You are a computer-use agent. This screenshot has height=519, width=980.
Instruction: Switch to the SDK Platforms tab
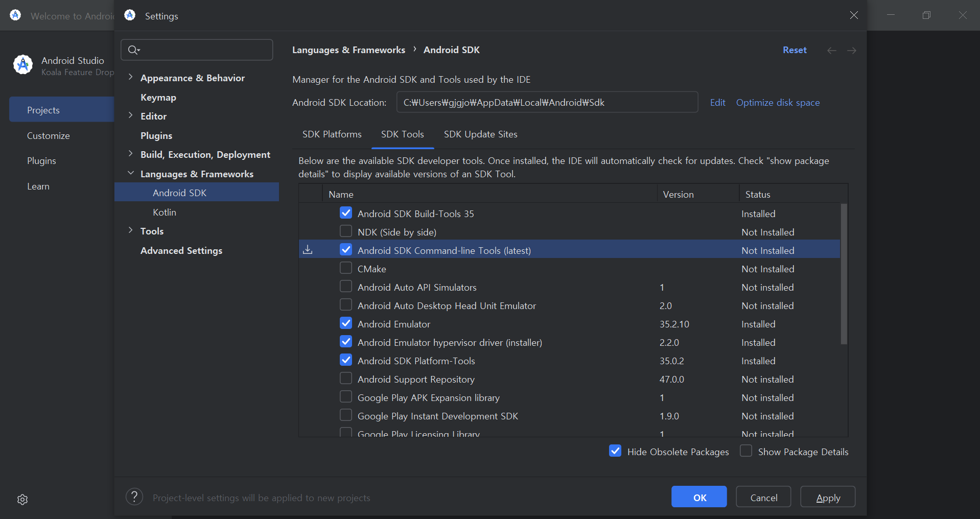[x=332, y=134]
